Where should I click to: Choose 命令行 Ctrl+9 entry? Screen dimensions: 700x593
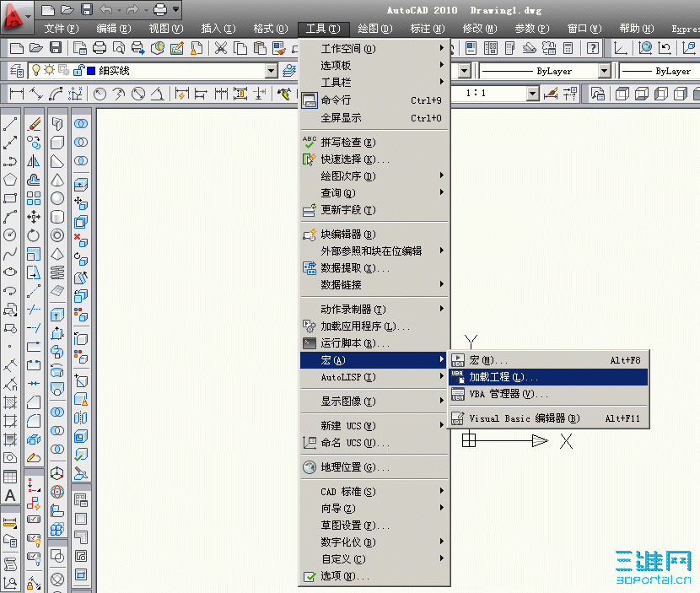(x=374, y=100)
